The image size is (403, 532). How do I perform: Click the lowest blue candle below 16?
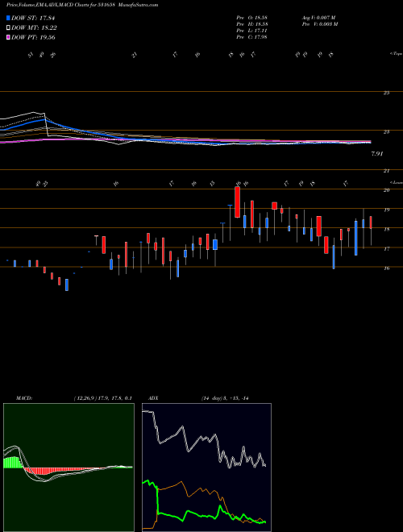pyautogui.click(x=67, y=285)
